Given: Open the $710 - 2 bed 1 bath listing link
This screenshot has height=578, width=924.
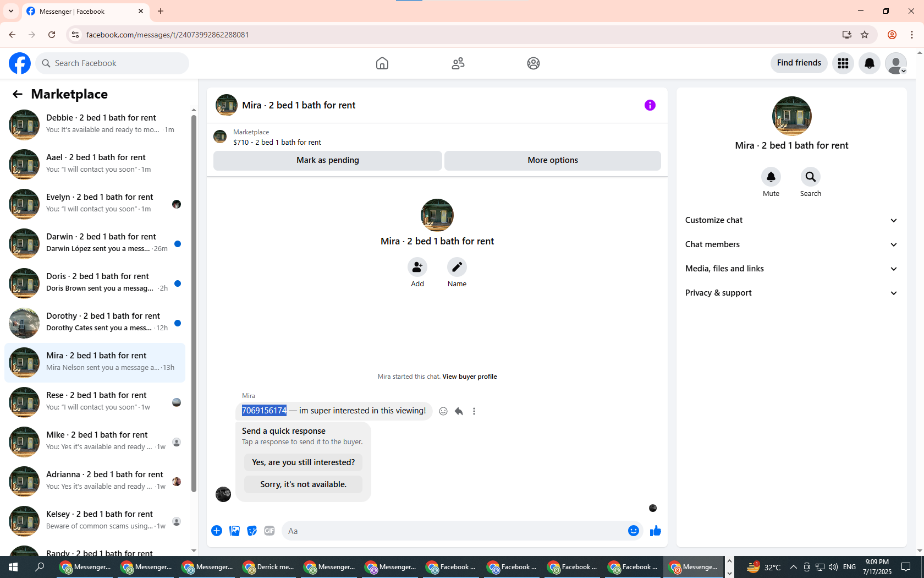Looking at the screenshot, I should pos(277,142).
